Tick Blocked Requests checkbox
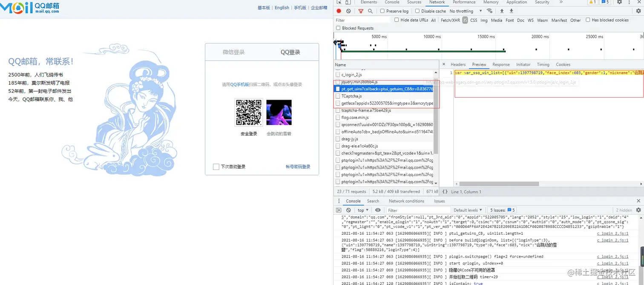Image resolution: width=644 pixels, height=285 pixels. pyautogui.click(x=338, y=28)
